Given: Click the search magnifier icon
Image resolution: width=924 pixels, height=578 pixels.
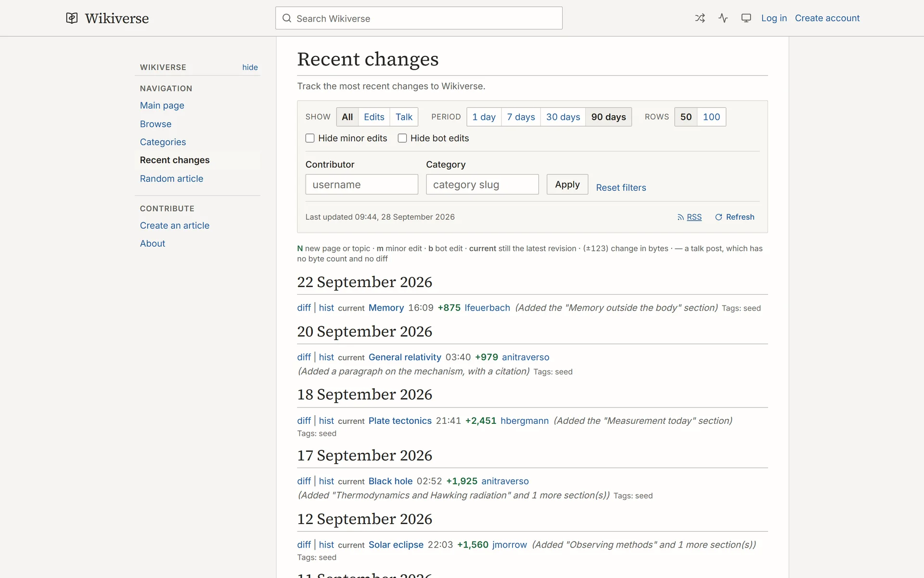Looking at the screenshot, I should (x=287, y=18).
